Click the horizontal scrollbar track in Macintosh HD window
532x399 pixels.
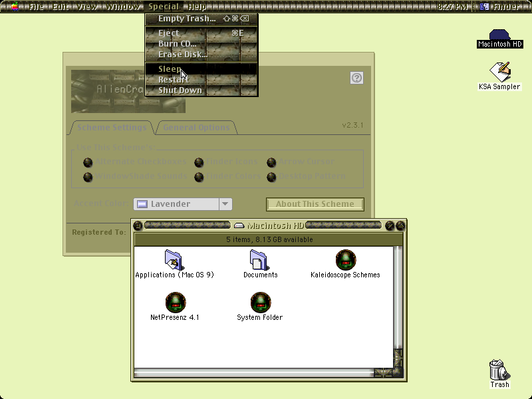(x=254, y=373)
